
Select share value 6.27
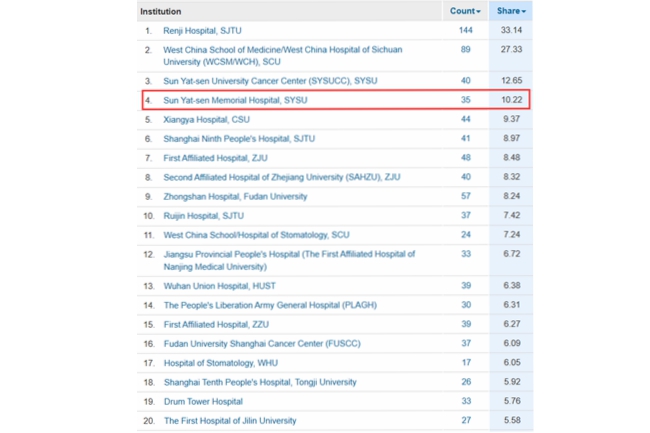(x=512, y=324)
